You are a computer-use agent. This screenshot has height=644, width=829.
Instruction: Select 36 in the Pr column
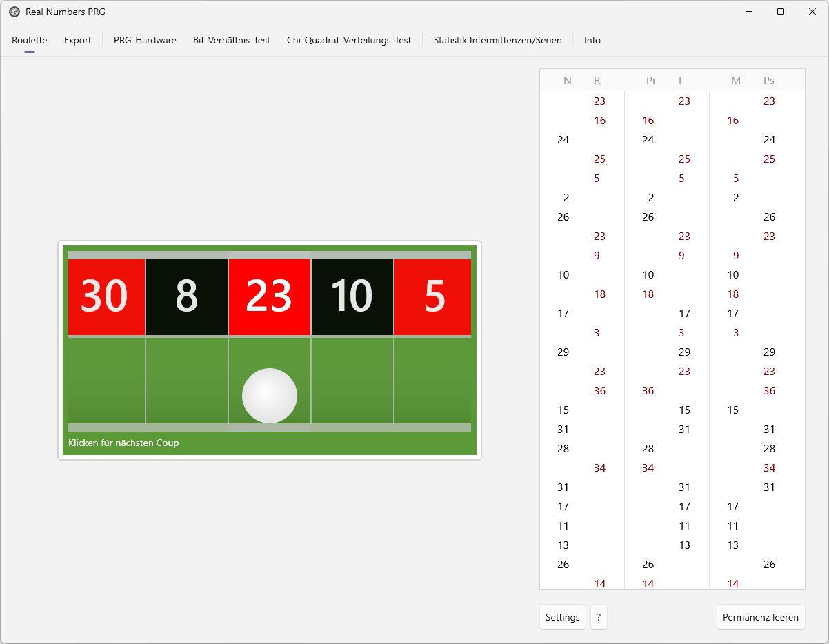648,390
